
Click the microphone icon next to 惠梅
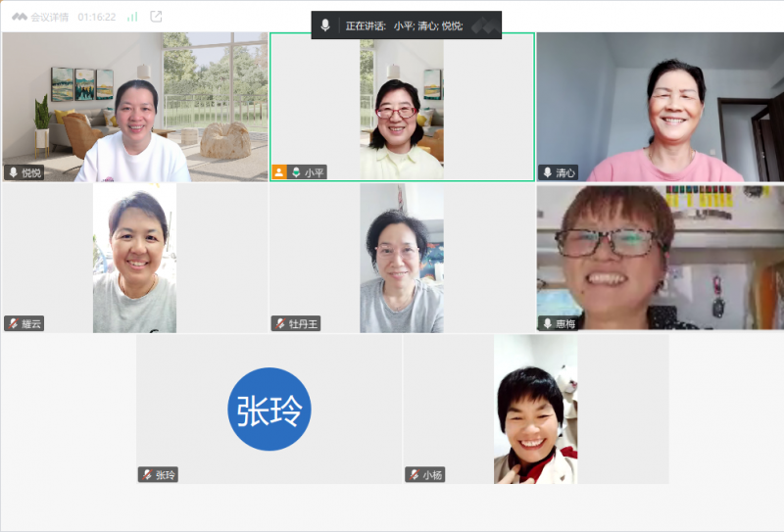pyautogui.click(x=547, y=323)
